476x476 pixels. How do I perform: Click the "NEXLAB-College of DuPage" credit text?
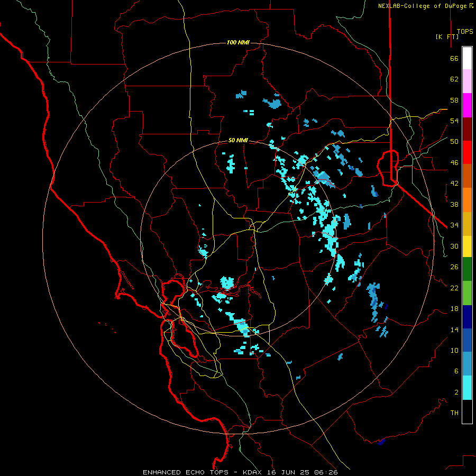tap(422, 6)
